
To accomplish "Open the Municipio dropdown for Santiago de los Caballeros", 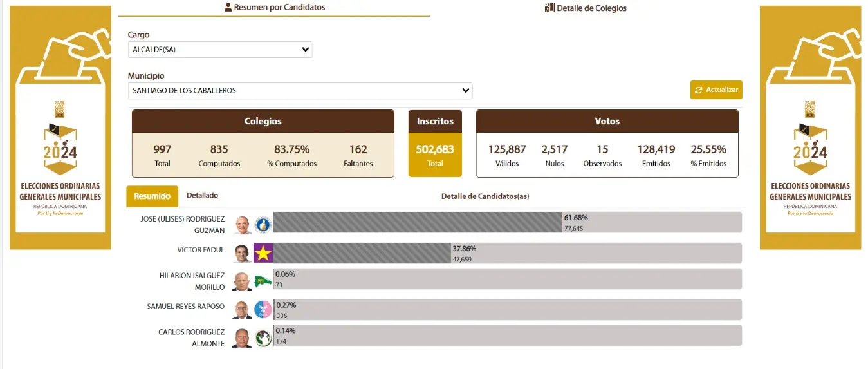I will pyautogui.click(x=300, y=91).
